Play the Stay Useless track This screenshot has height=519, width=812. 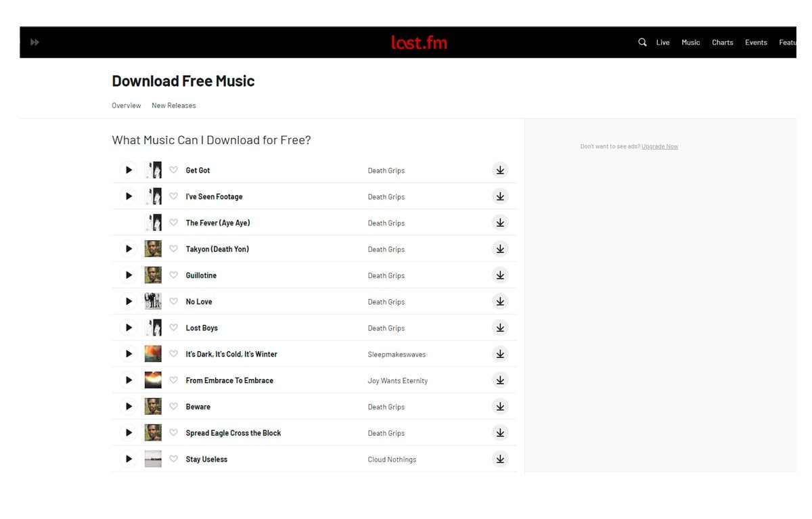point(129,459)
